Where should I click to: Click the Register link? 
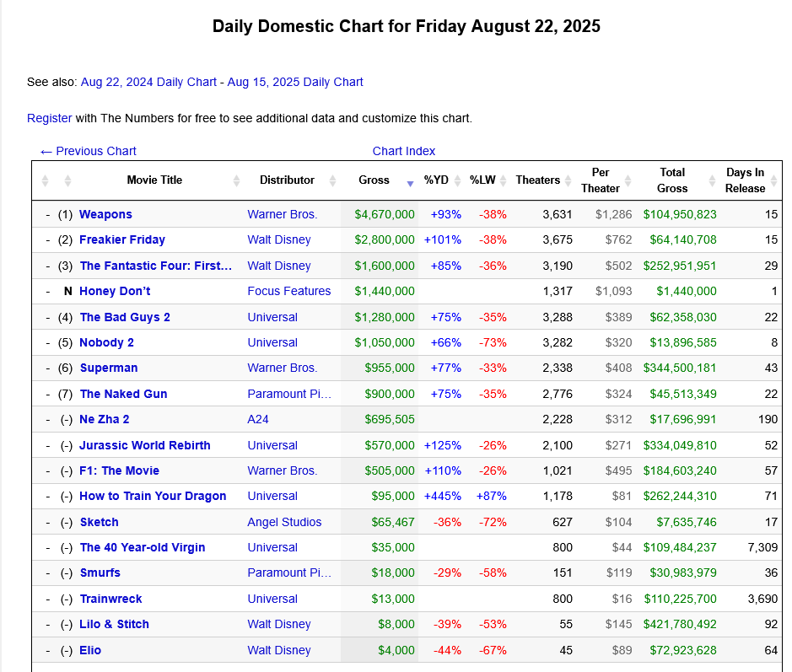point(50,118)
